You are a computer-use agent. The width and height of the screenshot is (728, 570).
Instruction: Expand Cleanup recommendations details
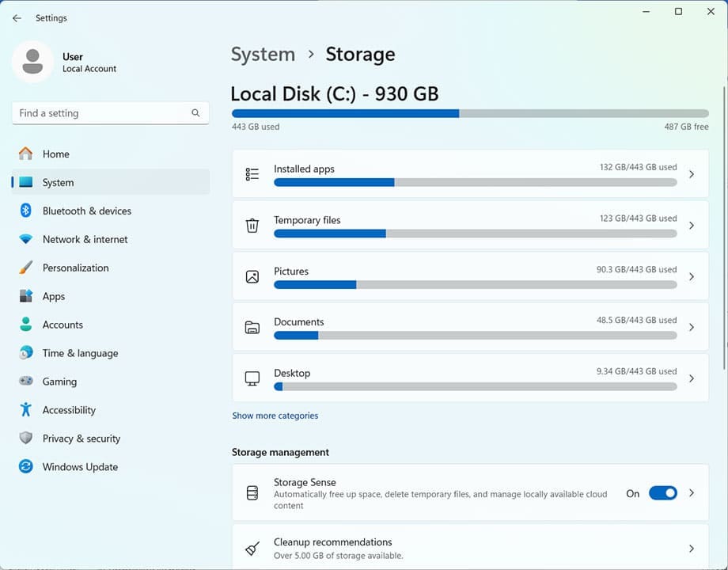(x=692, y=548)
